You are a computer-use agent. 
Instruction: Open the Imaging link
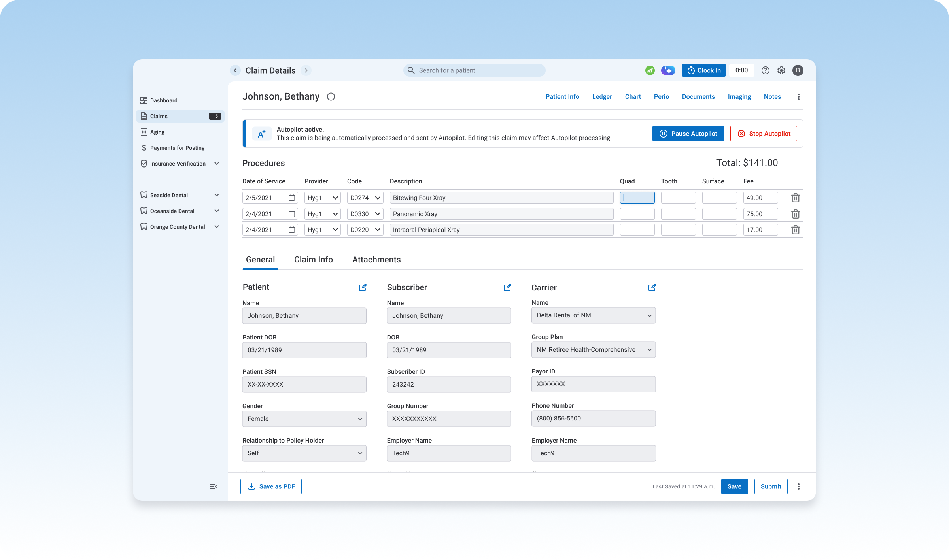(739, 97)
